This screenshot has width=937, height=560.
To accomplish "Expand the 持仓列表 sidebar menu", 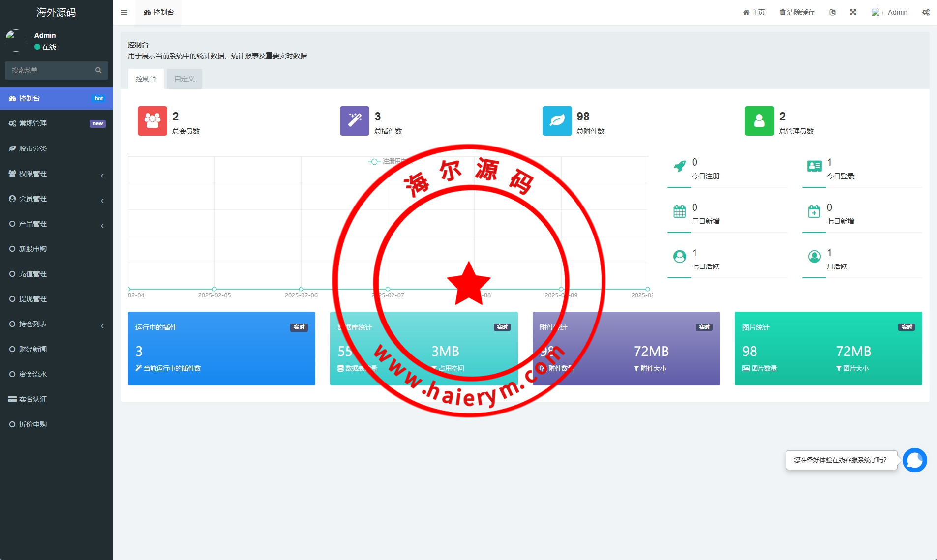I will pos(57,324).
